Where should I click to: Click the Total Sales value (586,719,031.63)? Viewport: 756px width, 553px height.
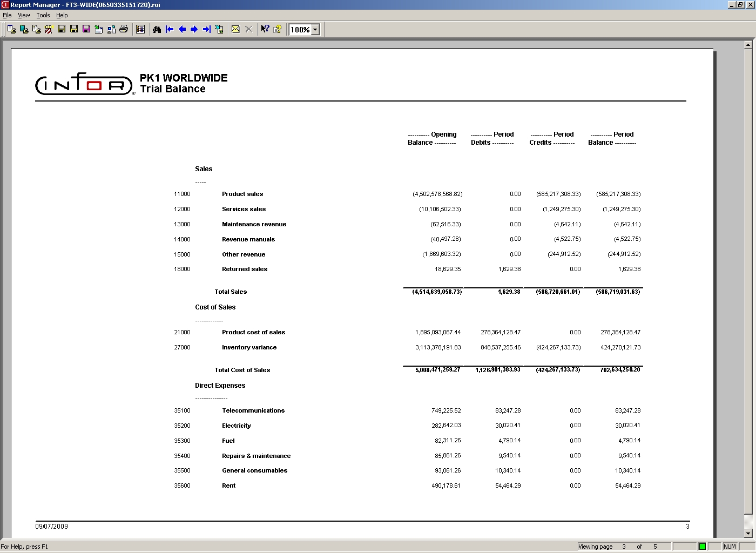click(x=618, y=292)
